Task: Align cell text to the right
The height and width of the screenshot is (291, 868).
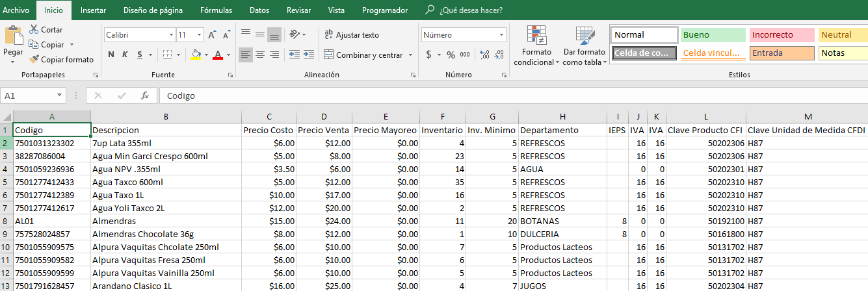Action: tap(274, 55)
